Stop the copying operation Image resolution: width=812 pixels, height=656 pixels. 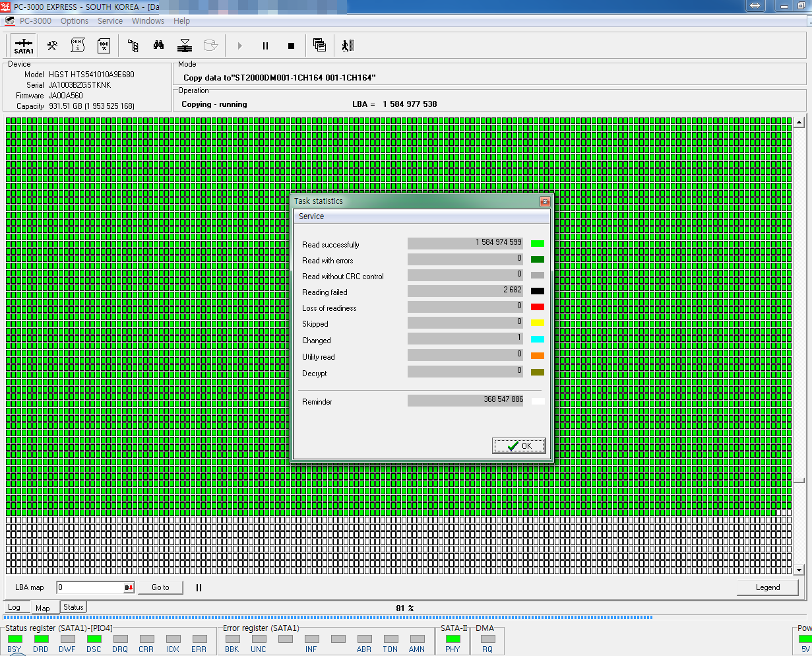(291, 46)
